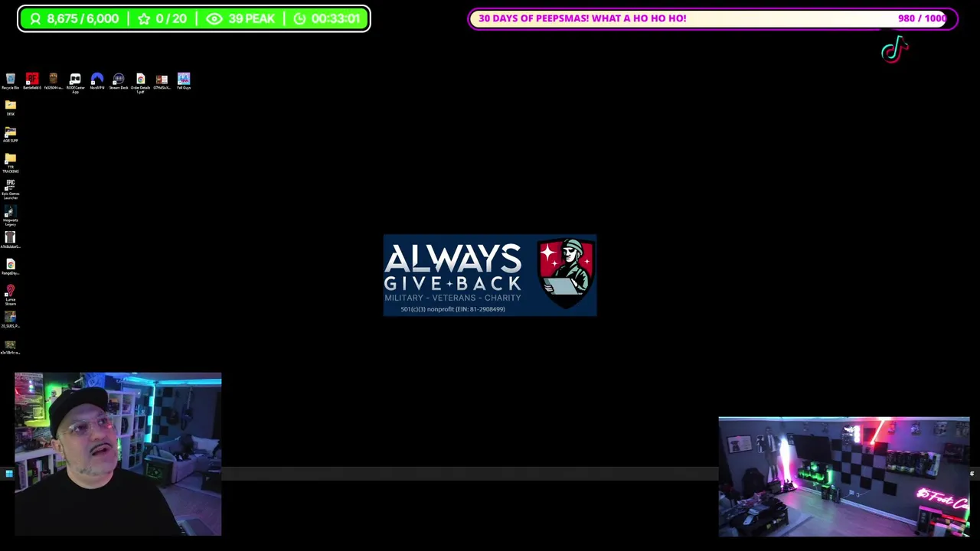Open the t-shirt image file icon
The image size is (980, 551).
coord(10,241)
